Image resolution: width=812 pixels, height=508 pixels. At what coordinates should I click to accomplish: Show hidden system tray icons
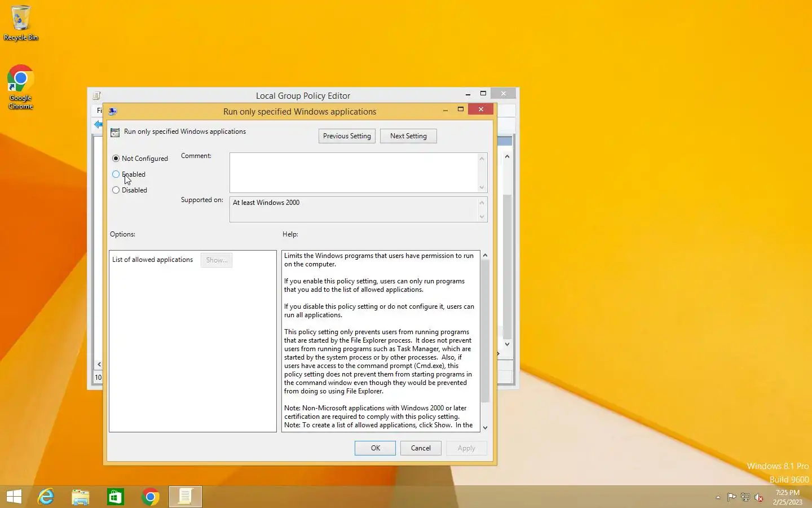point(718,497)
